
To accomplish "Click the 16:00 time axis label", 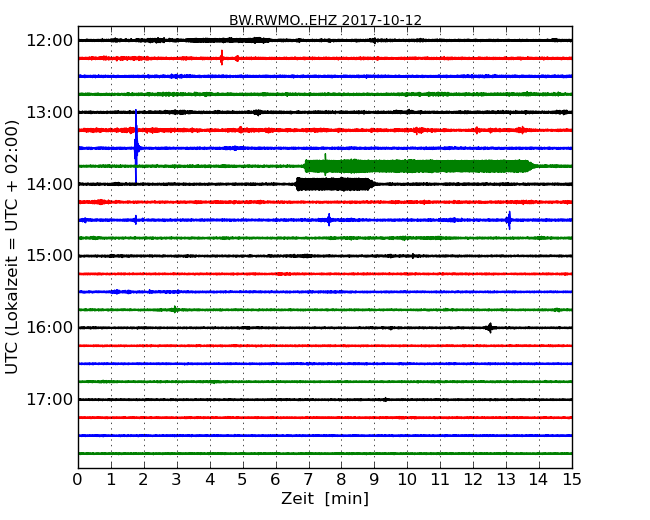I will click(x=49, y=328).
